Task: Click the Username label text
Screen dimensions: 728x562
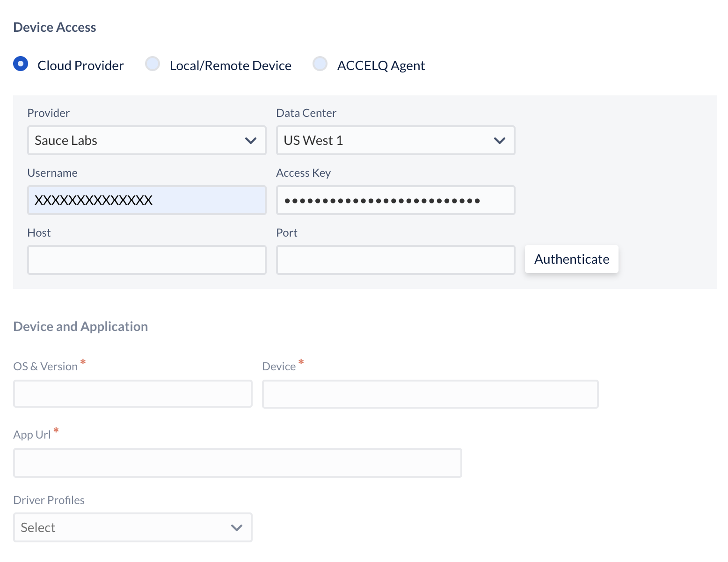Action: (52, 173)
